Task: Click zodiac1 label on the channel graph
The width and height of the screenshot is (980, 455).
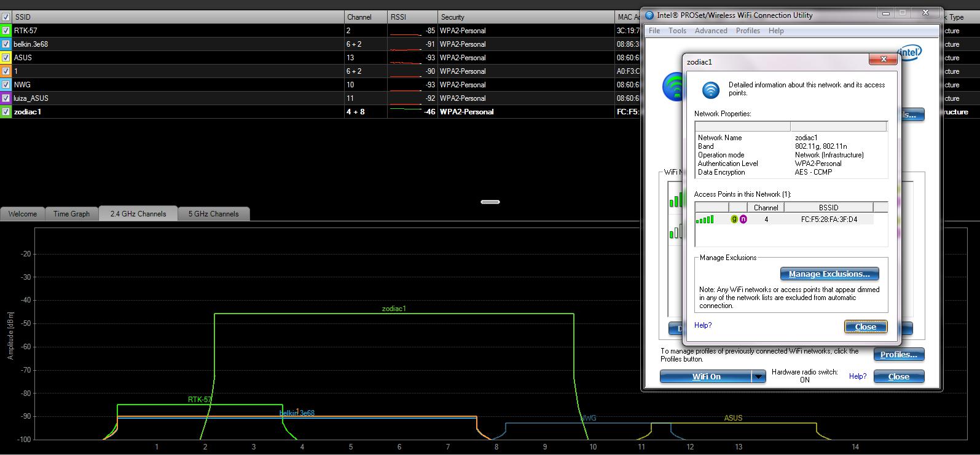Action: pos(394,309)
